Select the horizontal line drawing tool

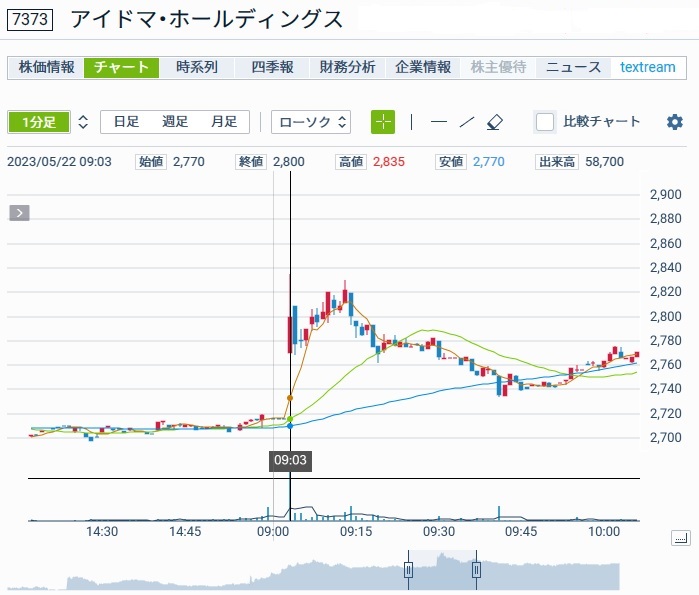439,122
